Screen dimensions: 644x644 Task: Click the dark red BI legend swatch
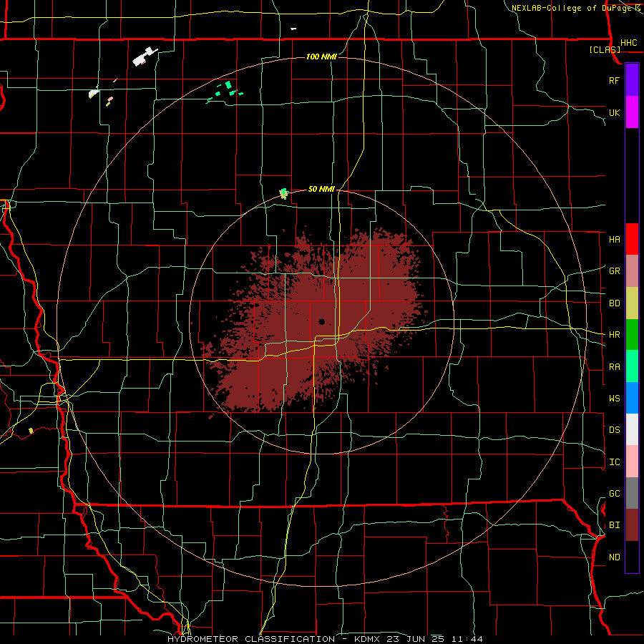(632, 525)
